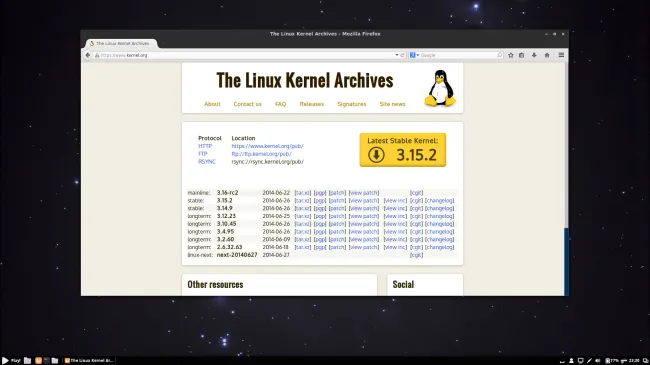The height and width of the screenshot is (365, 650).
Task: Focus the Google search input field
Action: click(x=458, y=55)
